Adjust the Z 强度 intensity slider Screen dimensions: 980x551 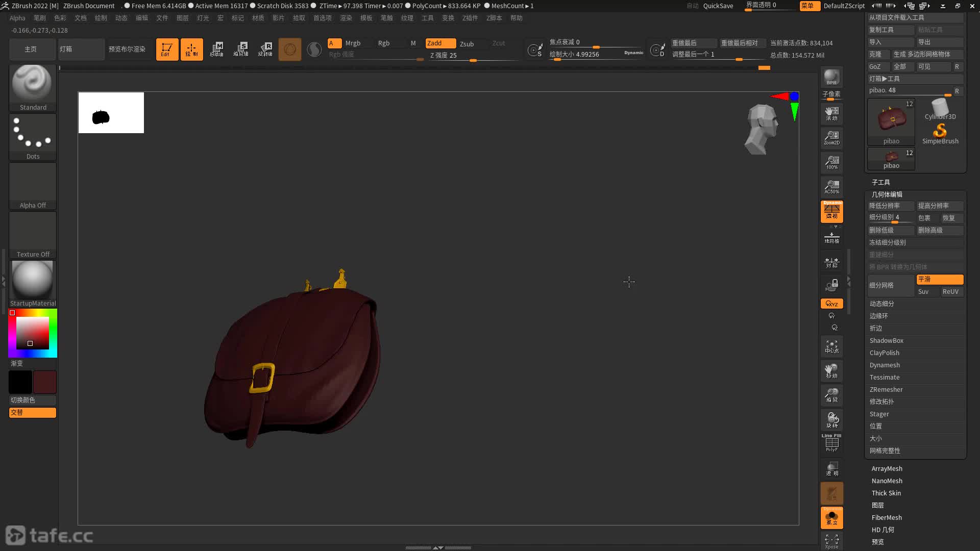point(473,56)
